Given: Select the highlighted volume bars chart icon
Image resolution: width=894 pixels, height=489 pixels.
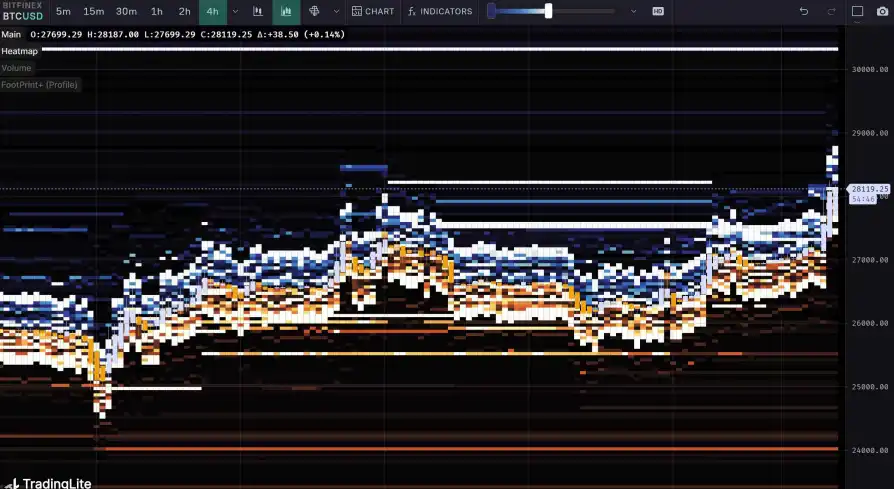Looking at the screenshot, I should click(x=286, y=11).
